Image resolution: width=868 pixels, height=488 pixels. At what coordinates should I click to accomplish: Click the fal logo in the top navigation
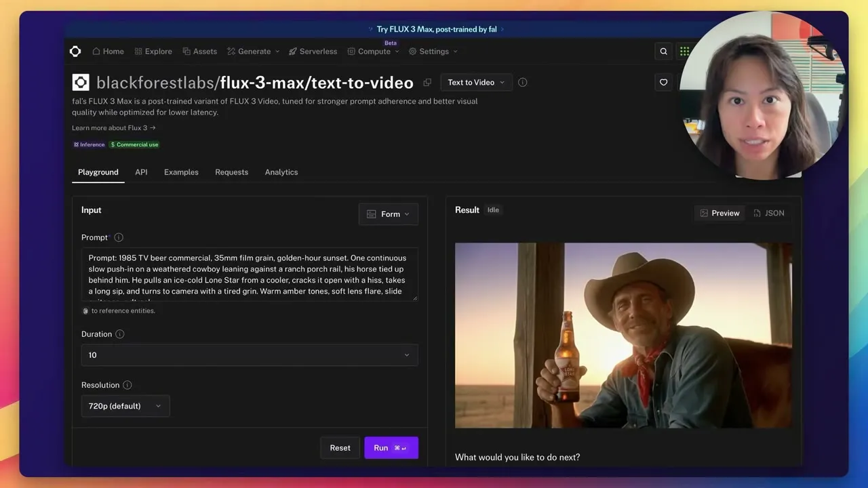(x=75, y=52)
